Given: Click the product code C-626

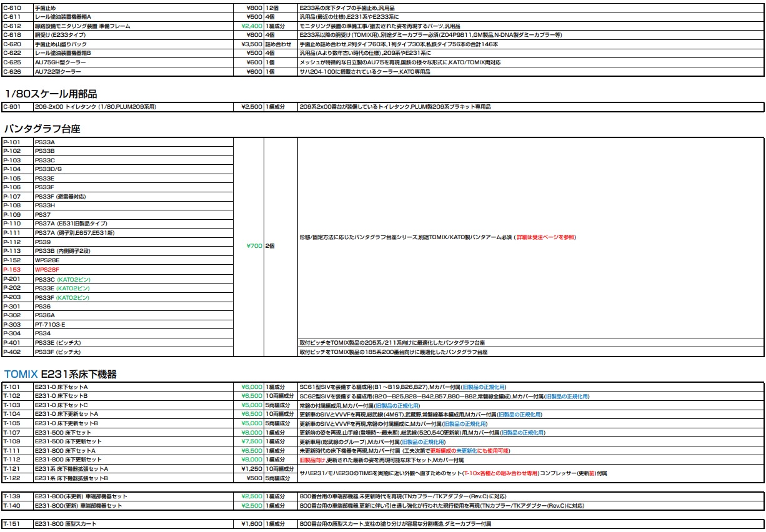Looking at the screenshot, I should click(x=12, y=72).
